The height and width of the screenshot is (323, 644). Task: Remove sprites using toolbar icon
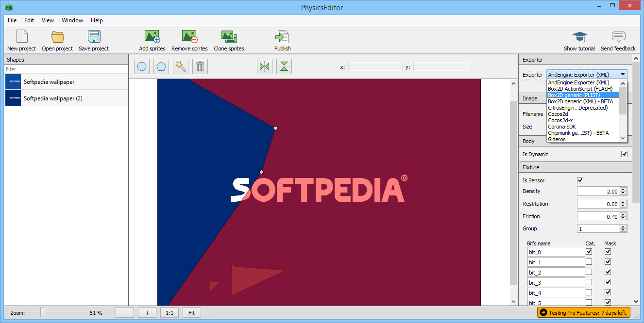pyautogui.click(x=189, y=37)
